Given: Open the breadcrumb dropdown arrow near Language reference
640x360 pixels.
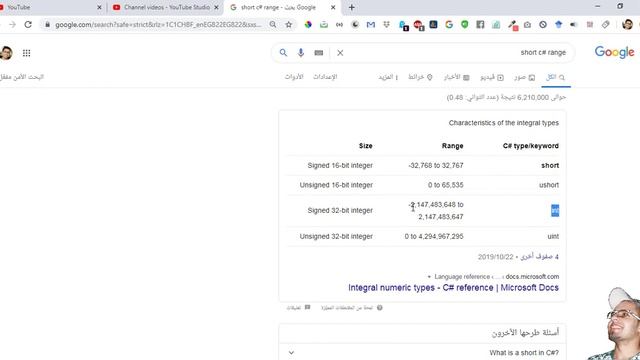Looking at the screenshot, I should tap(429, 277).
